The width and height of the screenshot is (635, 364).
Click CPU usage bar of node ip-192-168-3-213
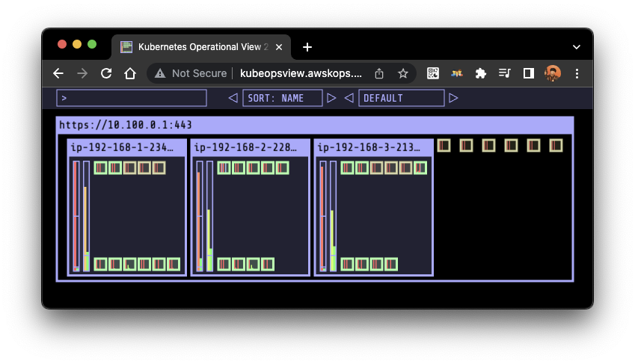pos(323,216)
